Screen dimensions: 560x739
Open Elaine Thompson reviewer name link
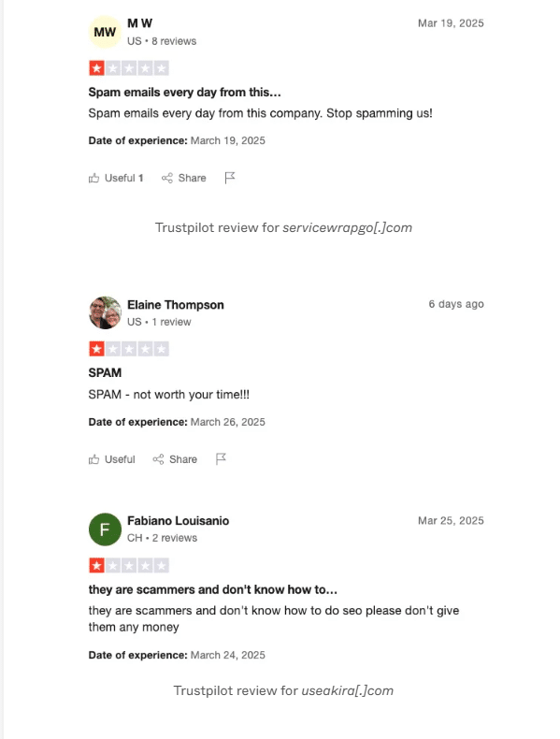click(175, 305)
